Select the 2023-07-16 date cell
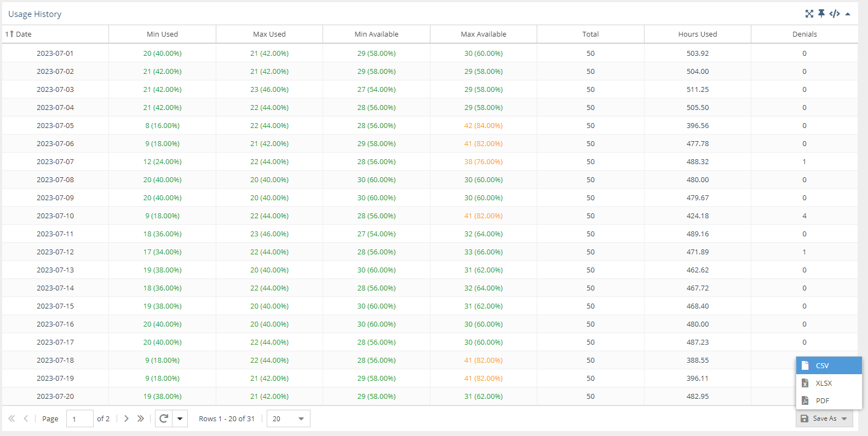The image size is (868, 436). (x=55, y=324)
